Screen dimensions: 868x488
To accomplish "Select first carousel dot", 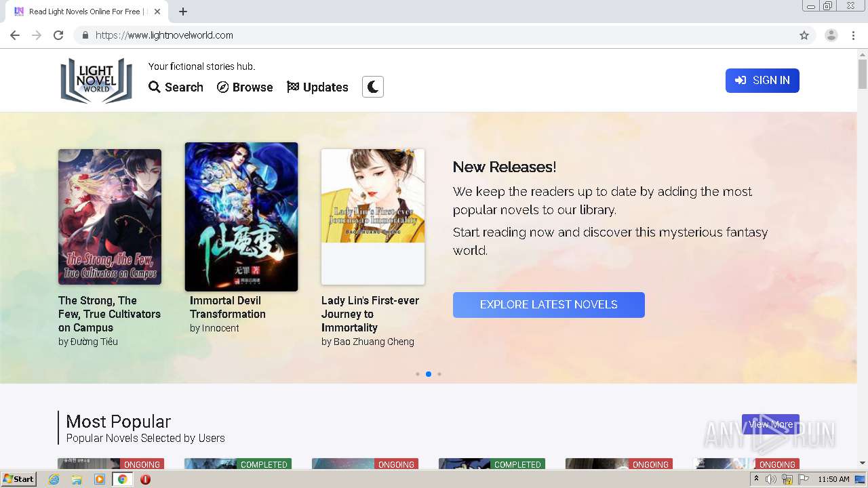I will click(418, 374).
